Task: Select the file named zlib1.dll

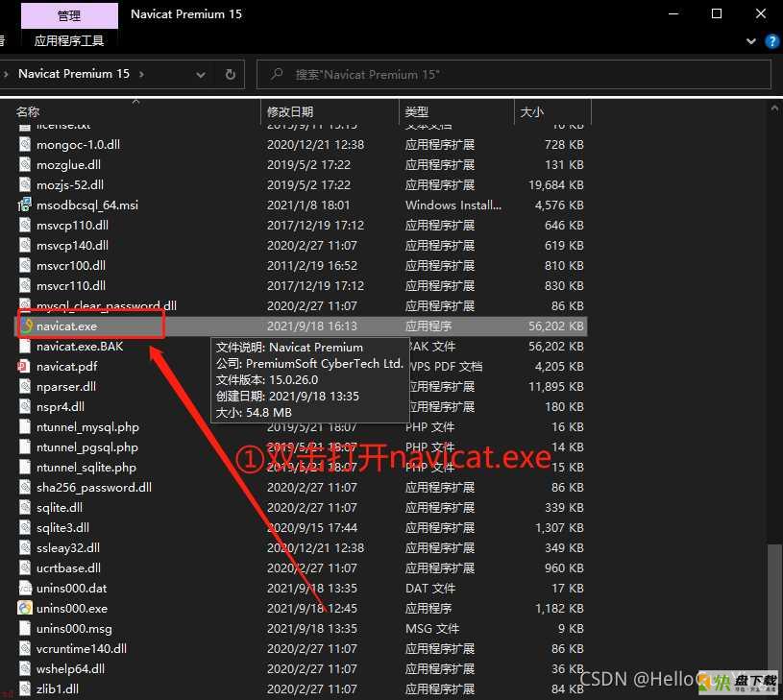Action: [58, 689]
